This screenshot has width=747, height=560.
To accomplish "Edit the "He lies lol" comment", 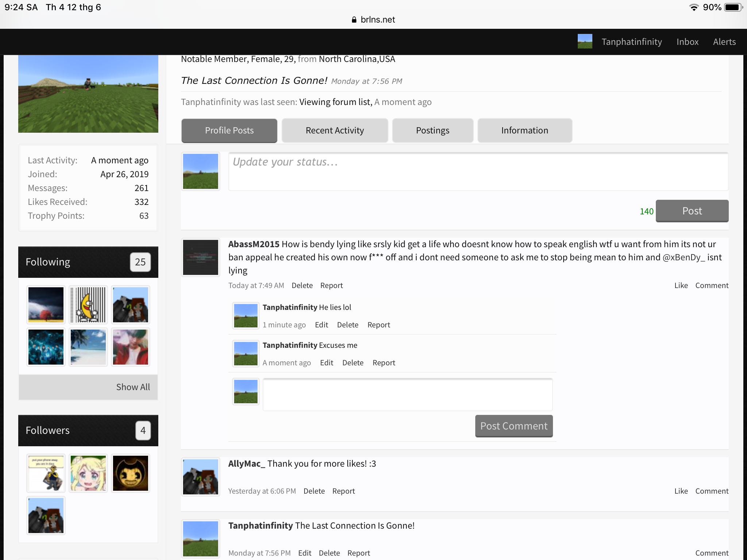I will point(321,325).
